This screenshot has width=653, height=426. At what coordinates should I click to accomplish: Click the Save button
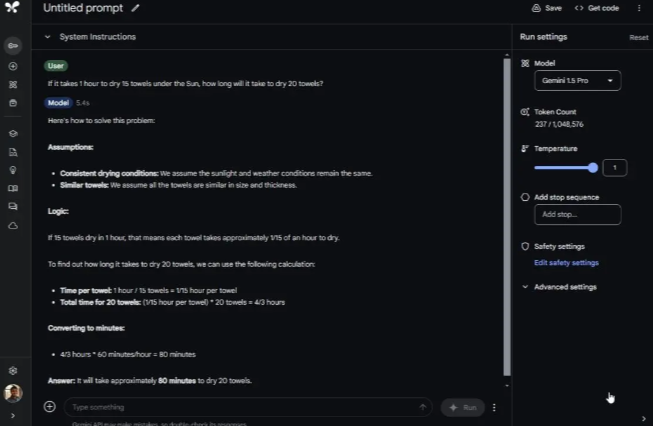[x=547, y=8]
